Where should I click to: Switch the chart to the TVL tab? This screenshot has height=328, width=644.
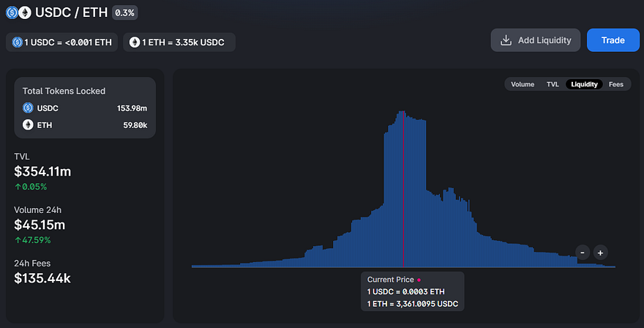[x=553, y=84]
